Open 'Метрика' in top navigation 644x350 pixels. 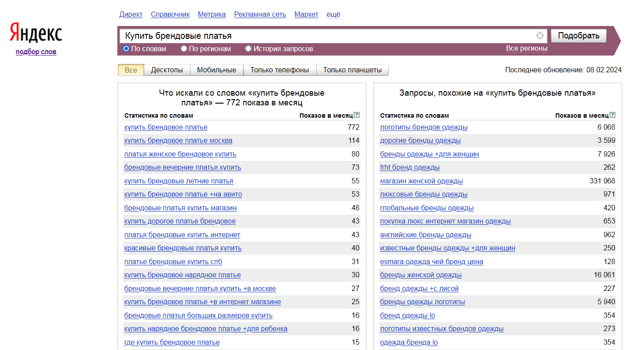click(212, 15)
